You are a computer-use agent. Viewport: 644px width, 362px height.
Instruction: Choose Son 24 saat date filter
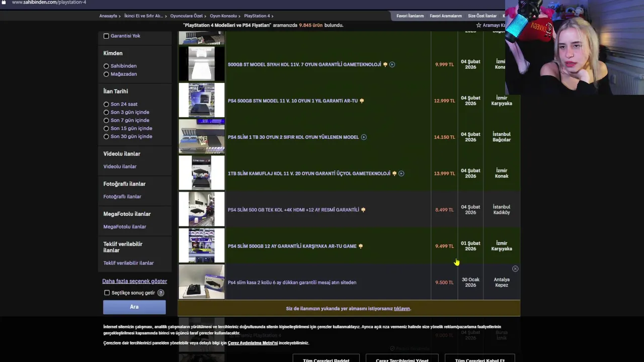(106, 104)
